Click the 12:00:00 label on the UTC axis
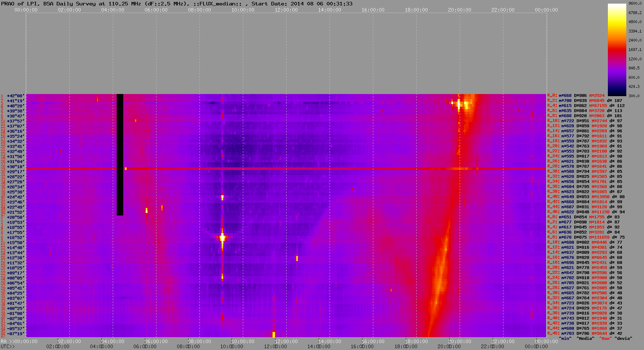Viewport: 644px width, 350px height. pos(275,346)
